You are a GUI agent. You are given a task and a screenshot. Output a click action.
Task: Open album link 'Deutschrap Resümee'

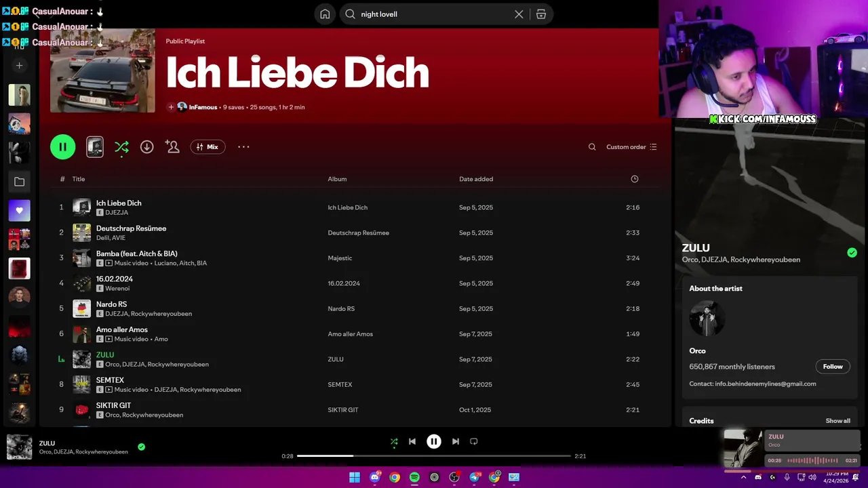(358, 232)
